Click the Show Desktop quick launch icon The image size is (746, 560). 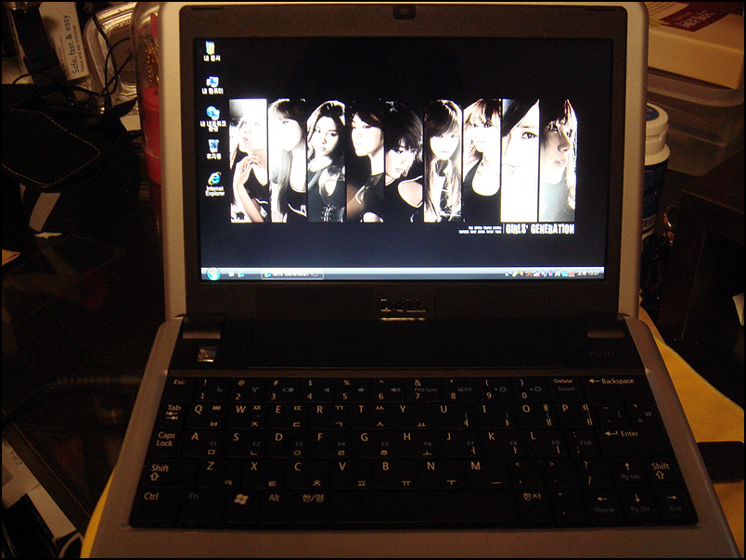click(231, 274)
